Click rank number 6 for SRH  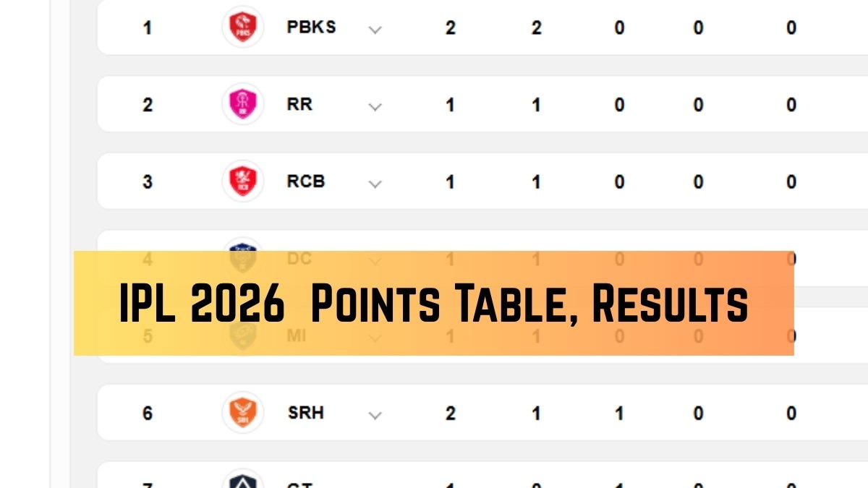click(148, 413)
